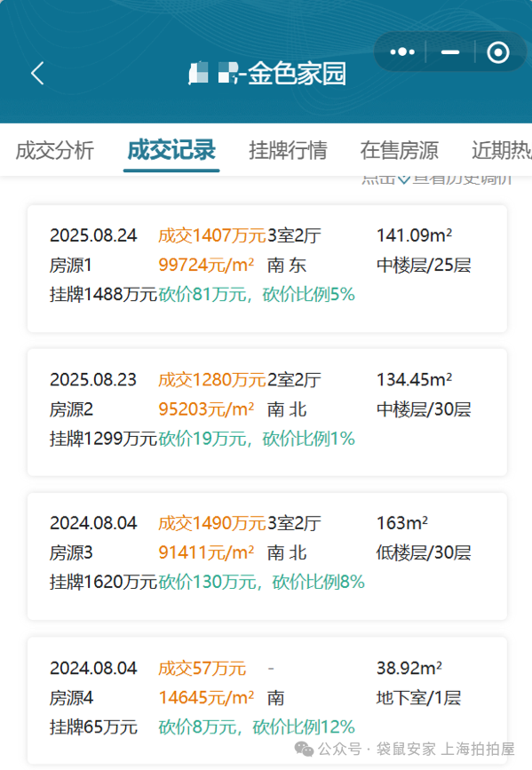Open the 房源3 transaction card
The image size is (532, 770).
tap(267, 556)
